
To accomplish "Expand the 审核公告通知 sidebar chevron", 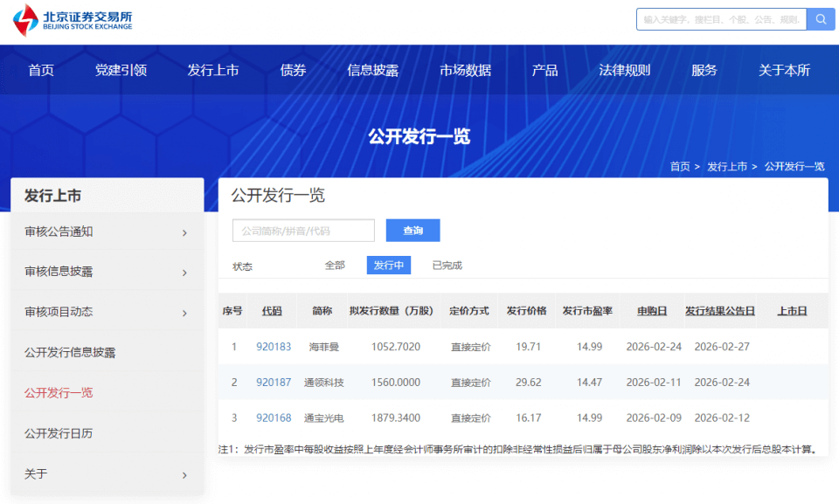I will [184, 232].
